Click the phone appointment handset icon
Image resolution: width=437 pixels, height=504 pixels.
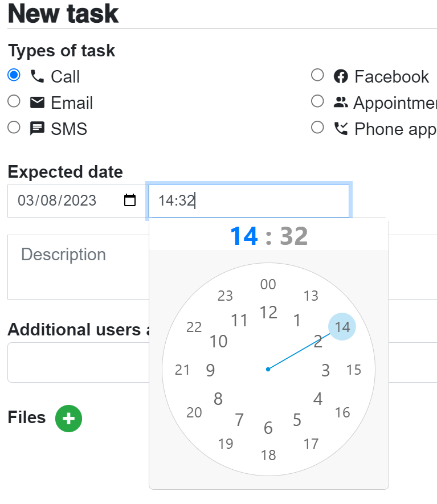[x=341, y=129]
